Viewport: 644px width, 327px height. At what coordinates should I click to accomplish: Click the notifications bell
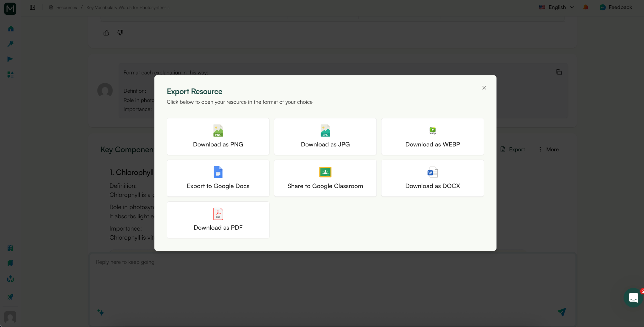coord(586,7)
